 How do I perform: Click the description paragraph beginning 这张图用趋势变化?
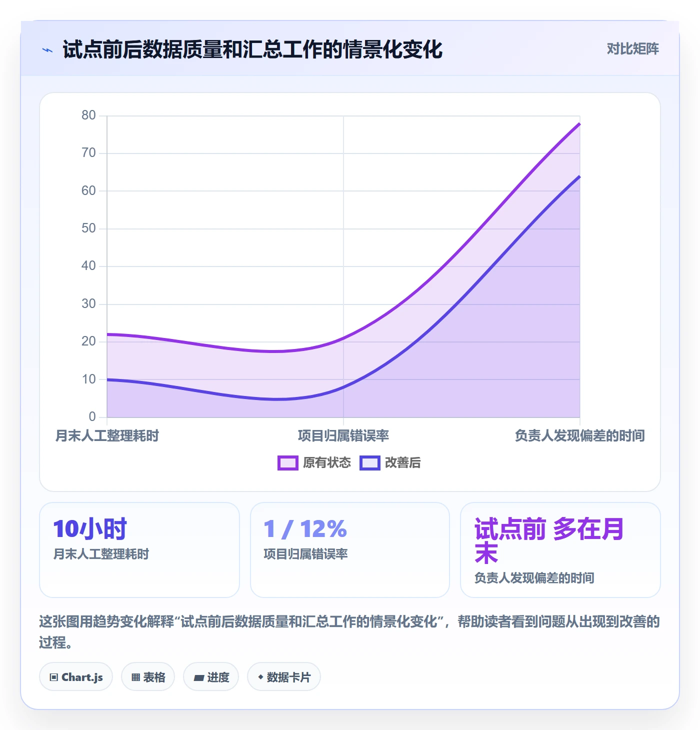[x=349, y=632]
